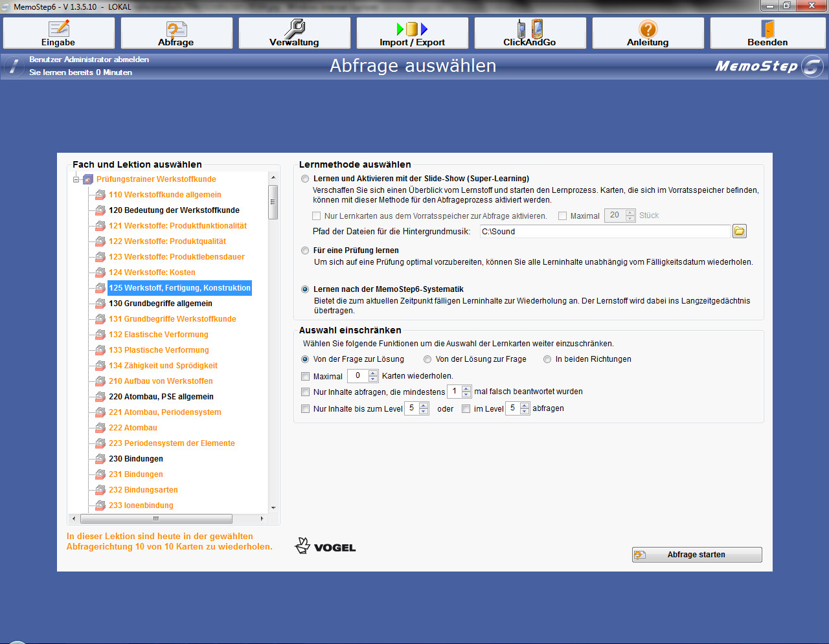Browse for background music folder
Viewport: 829px width, 644px height.
(739, 231)
